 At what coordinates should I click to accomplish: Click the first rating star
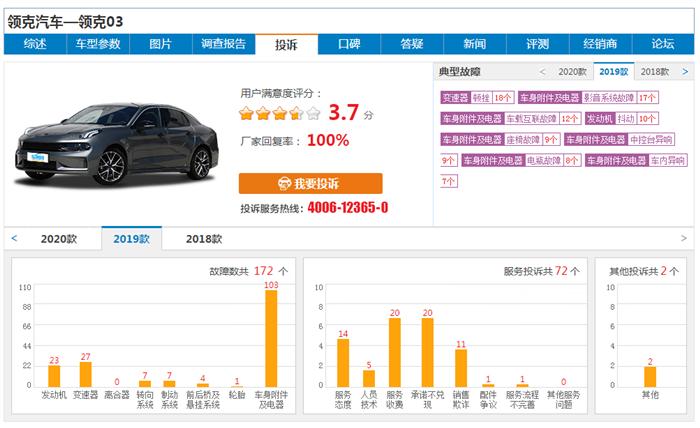point(246,113)
